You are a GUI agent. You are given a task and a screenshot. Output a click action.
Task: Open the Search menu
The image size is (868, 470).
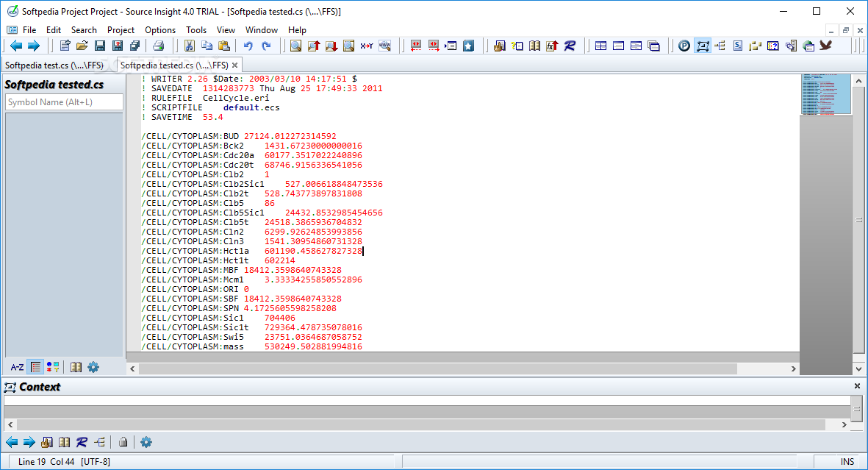click(x=84, y=30)
